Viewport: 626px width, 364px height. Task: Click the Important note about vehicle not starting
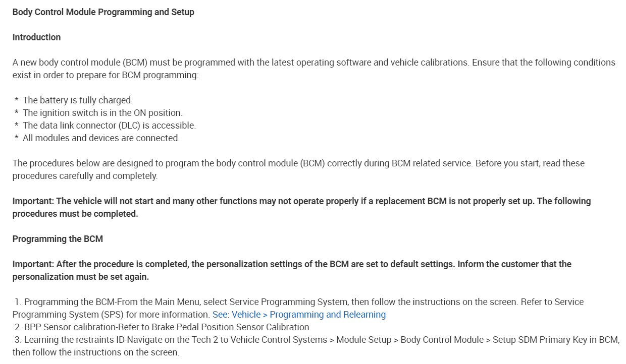pyautogui.click(x=301, y=201)
